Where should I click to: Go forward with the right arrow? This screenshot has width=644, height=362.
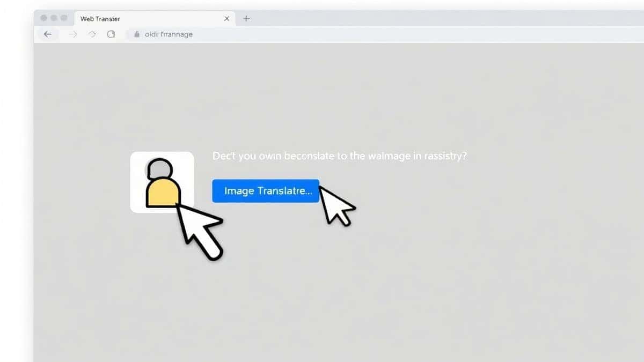74,34
